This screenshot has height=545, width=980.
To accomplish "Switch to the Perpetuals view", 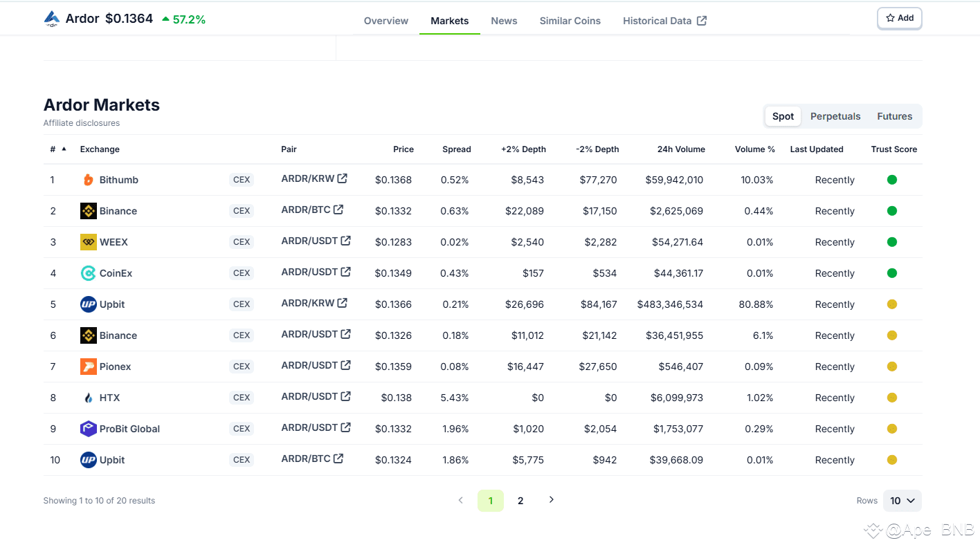I will pyautogui.click(x=835, y=116).
